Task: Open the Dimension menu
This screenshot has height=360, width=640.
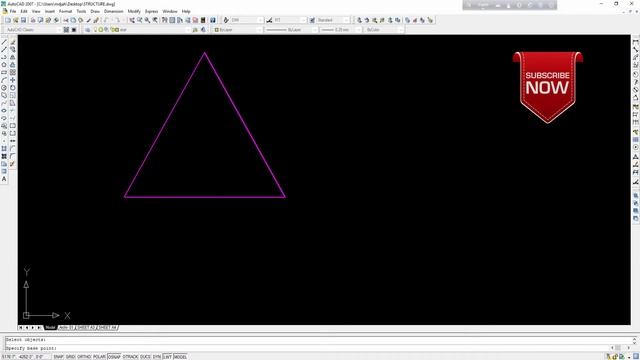Action: 113,11
